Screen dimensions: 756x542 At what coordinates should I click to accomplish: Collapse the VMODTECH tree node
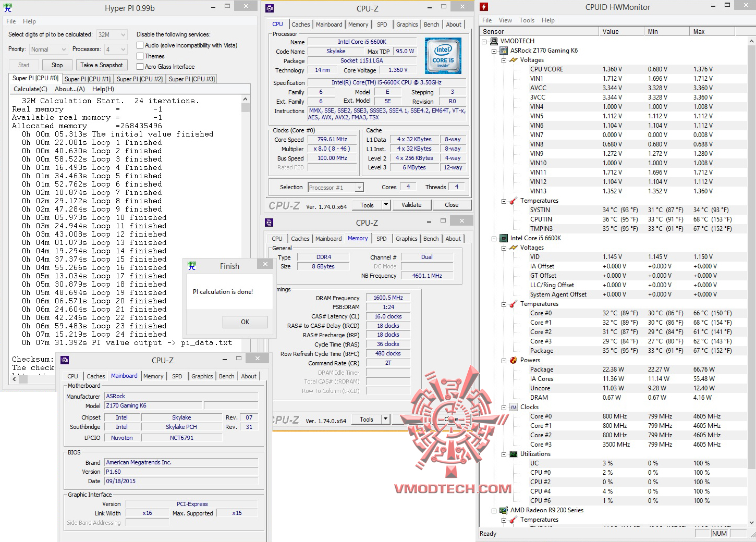click(484, 41)
